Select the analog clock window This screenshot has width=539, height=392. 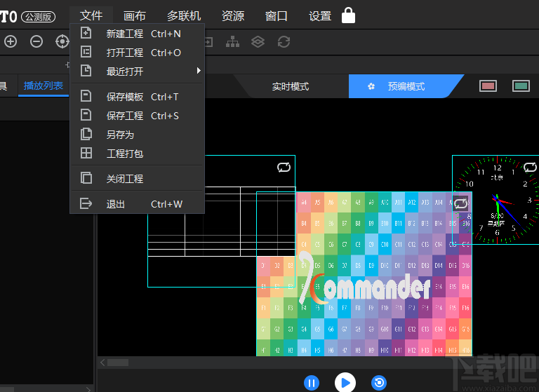click(495, 200)
